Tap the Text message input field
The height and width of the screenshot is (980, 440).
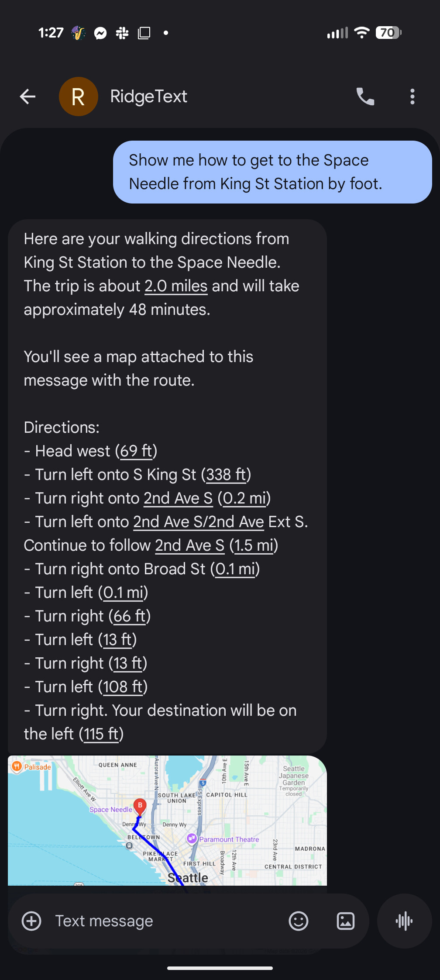(x=103, y=921)
